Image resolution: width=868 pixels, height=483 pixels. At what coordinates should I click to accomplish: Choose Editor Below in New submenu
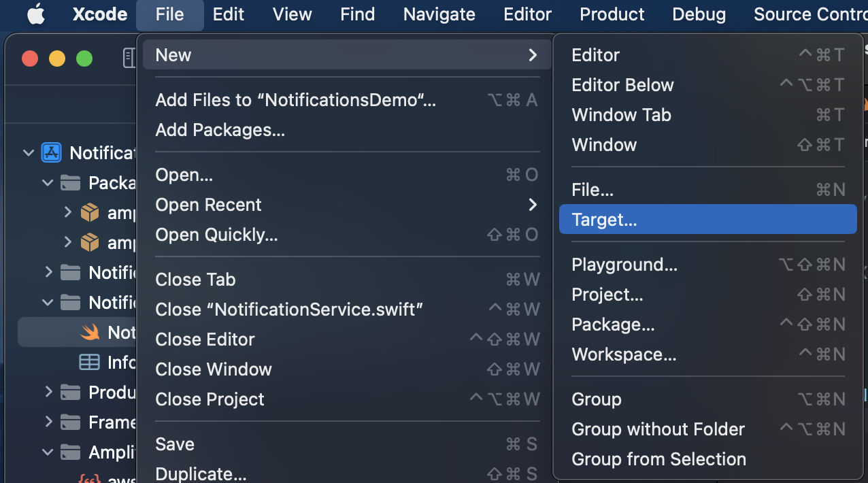(708, 85)
